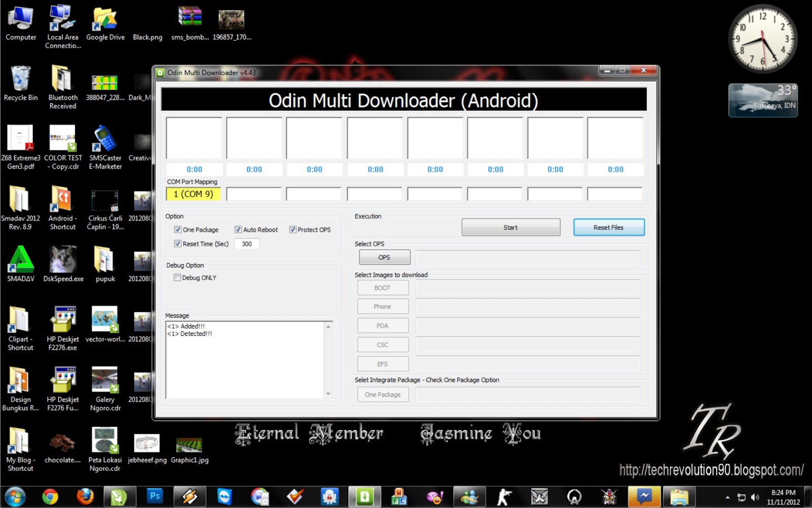The height and width of the screenshot is (508, 812).
Task: Open the Bluetooth Received folder
Action: click(62, 87)
